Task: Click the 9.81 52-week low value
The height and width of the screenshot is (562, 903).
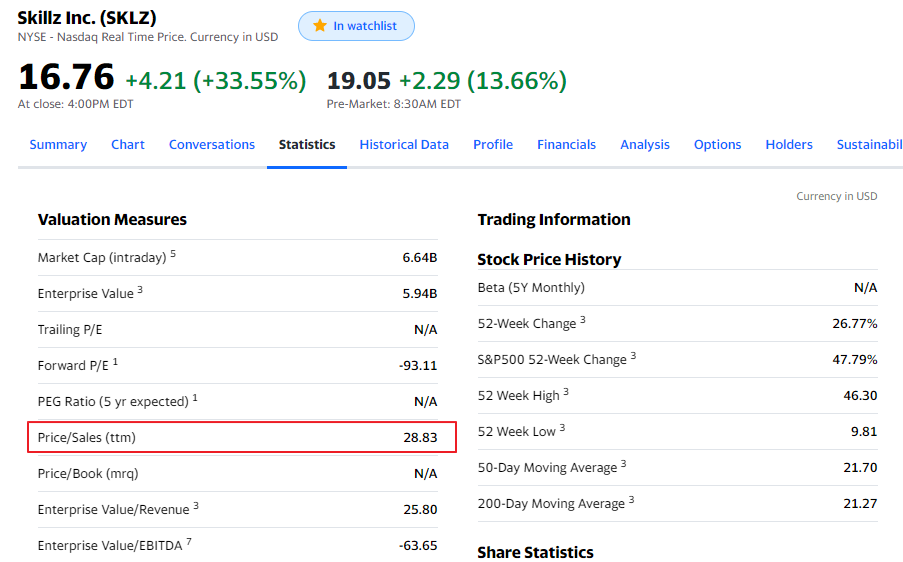Action: [x=864, y=432]
